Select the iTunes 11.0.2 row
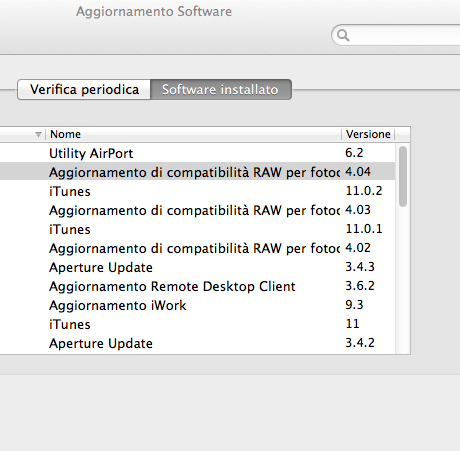Screen dimensions: 460x451 (198, 191)
